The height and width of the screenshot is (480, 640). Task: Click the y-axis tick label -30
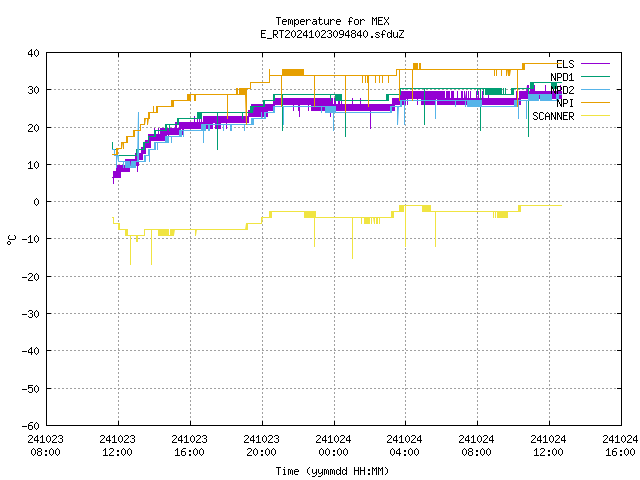point(31,314)
